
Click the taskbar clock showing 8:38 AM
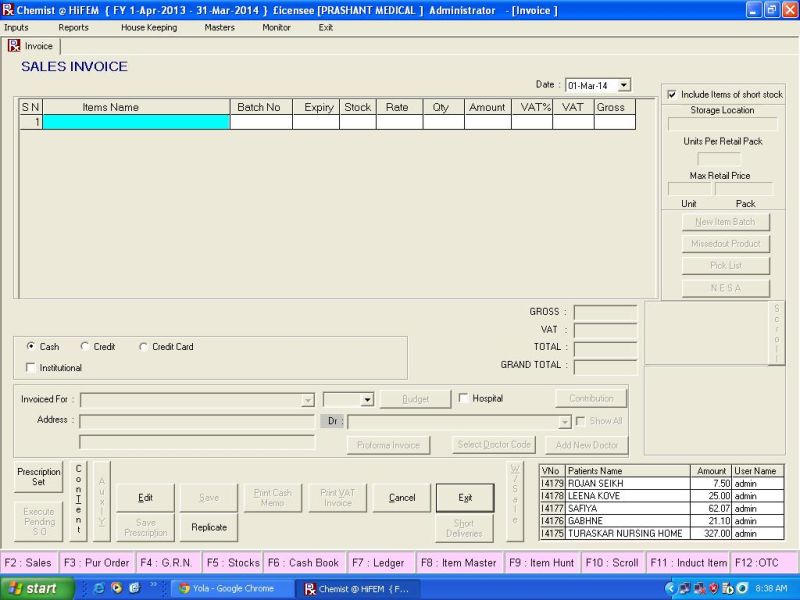pos(771,588)
